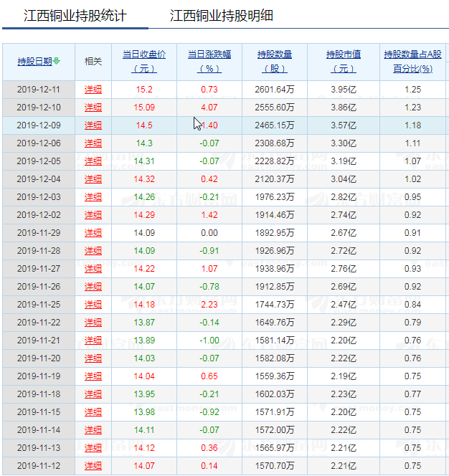Open 详细 link for 2019-11-21
The image size is (449, 476).
93,341
